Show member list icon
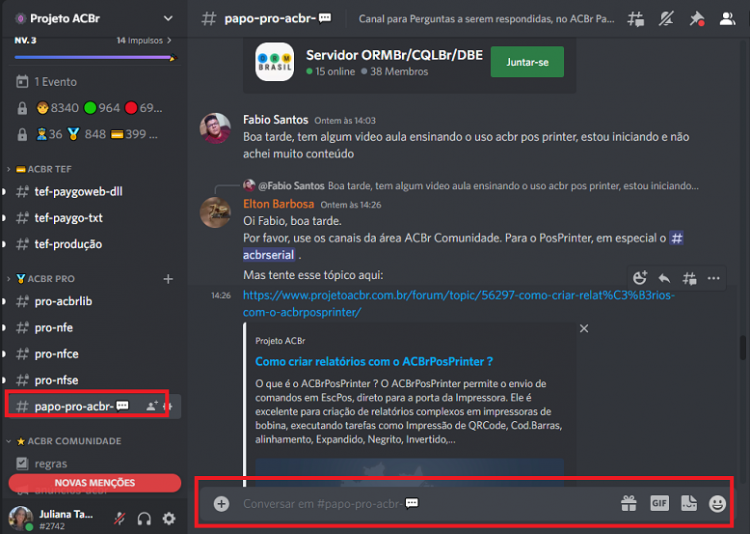 (x=727, y=19)
